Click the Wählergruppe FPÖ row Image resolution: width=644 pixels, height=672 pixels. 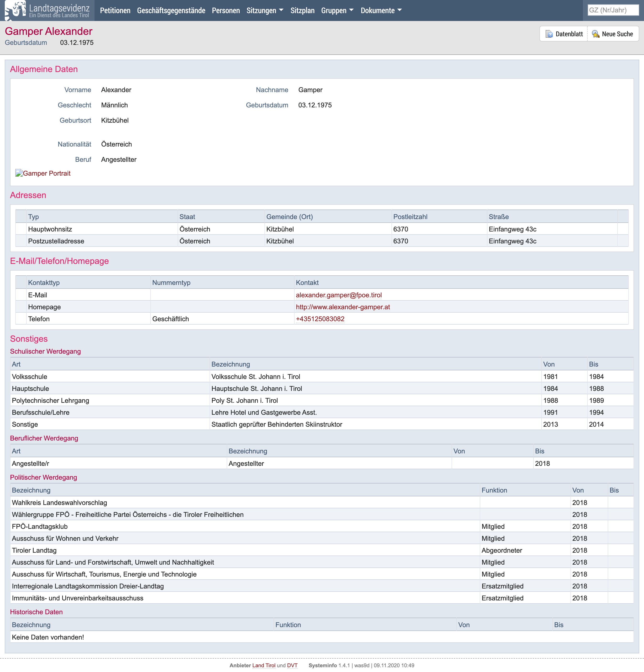(x=322, y=515)
